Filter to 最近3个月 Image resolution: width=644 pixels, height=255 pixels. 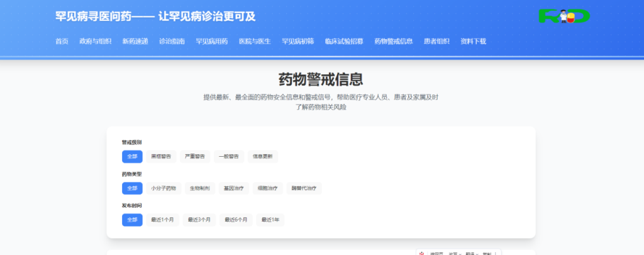pos(199,220)
